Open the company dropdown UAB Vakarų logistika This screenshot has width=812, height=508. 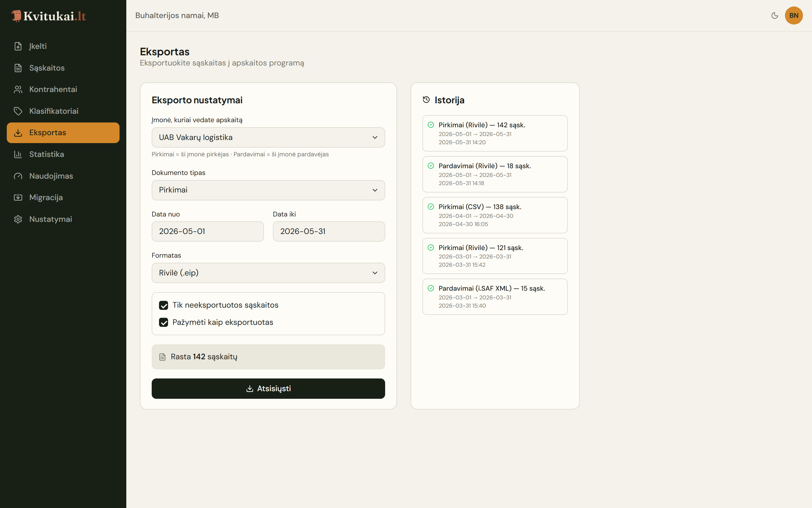(x=268, y=137)
